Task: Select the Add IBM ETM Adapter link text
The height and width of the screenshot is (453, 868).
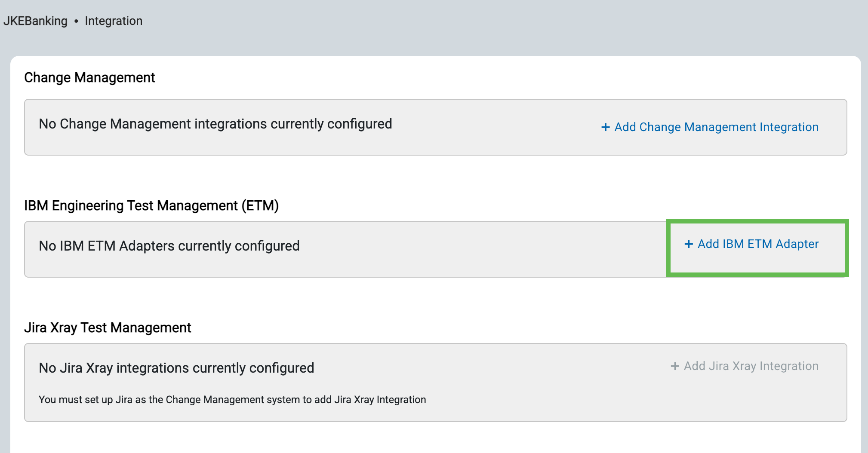Action: pyautogui.click(x=757, y=244)
